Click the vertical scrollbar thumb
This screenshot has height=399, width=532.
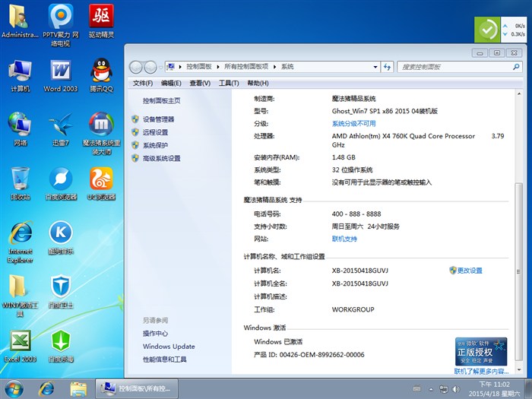click(x=519, y=271)
